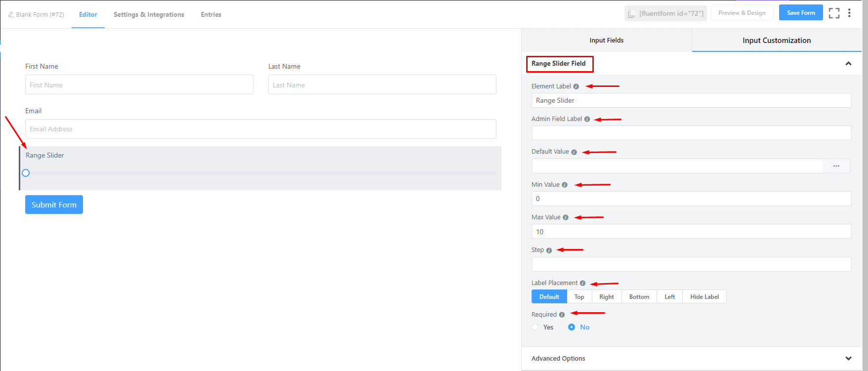Click the Range Slider handle
The image size is (868, 371).
pos(26,173)
